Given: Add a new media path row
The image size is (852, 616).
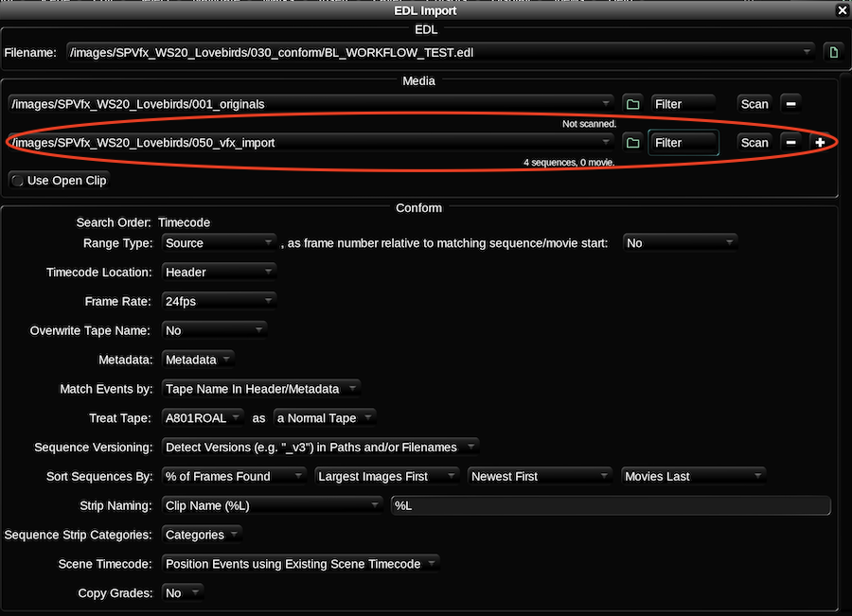Looking at the screenshot, I should 820,143.
